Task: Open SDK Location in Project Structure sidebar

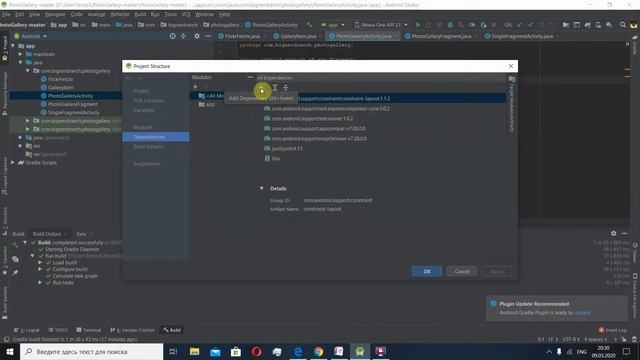Action: click(149, 100)
